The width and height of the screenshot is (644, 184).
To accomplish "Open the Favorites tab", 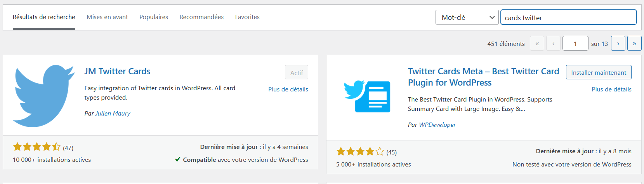I will click(247, 17).
